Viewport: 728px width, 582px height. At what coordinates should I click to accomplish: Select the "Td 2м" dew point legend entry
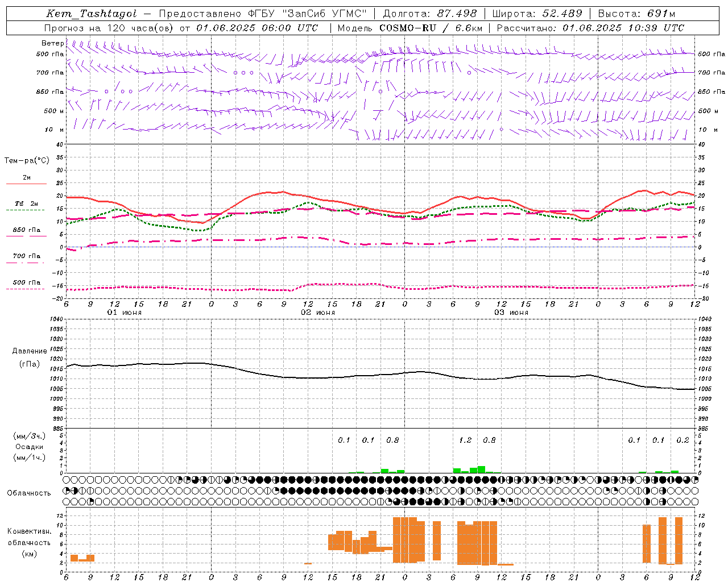[27, 203]
